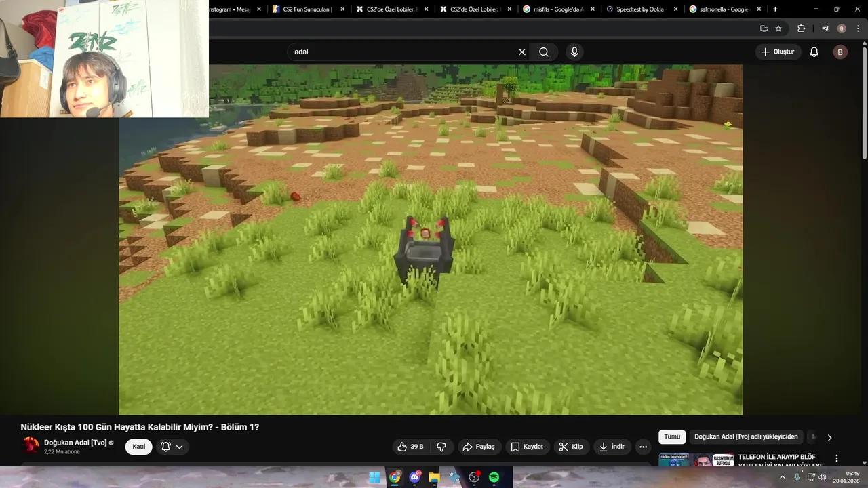The image size is (868, 488).
Task: Clear the YouTube search box text
Action: (x=522, y=52)
